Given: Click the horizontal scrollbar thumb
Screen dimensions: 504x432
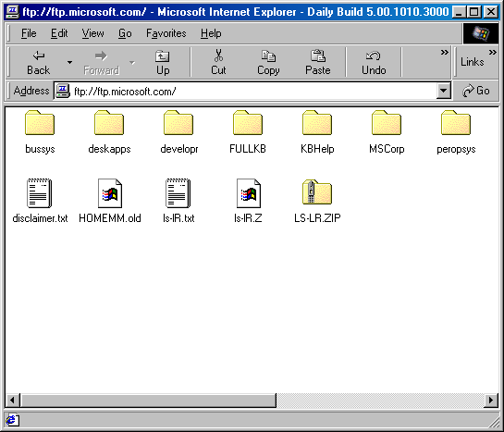Looking at the screenshot, I should (148, 401).
